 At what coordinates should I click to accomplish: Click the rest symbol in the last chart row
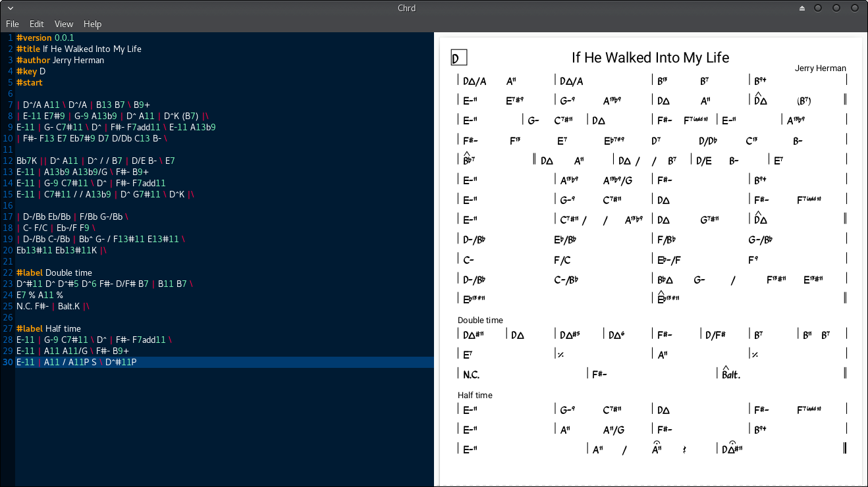pyautogui.click(x=686, y=449)
